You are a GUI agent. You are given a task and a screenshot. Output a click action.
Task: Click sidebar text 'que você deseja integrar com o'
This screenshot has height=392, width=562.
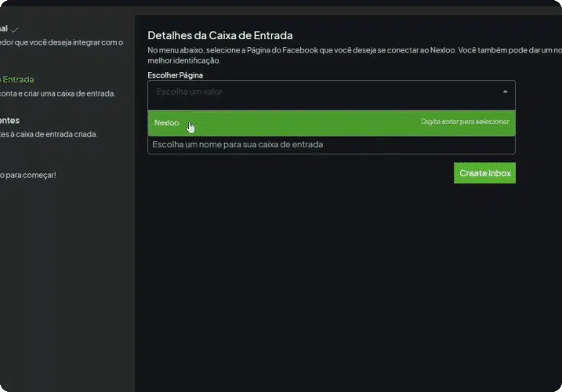click(x=69, y=42)
